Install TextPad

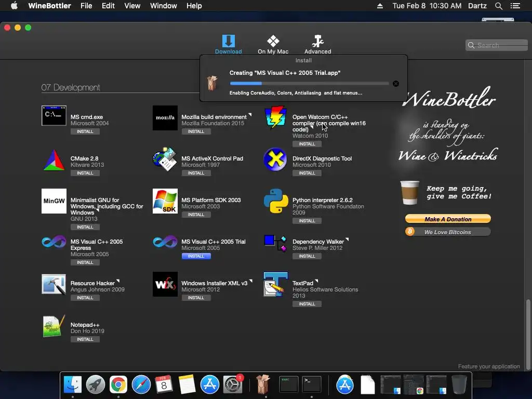pos(307,304)
